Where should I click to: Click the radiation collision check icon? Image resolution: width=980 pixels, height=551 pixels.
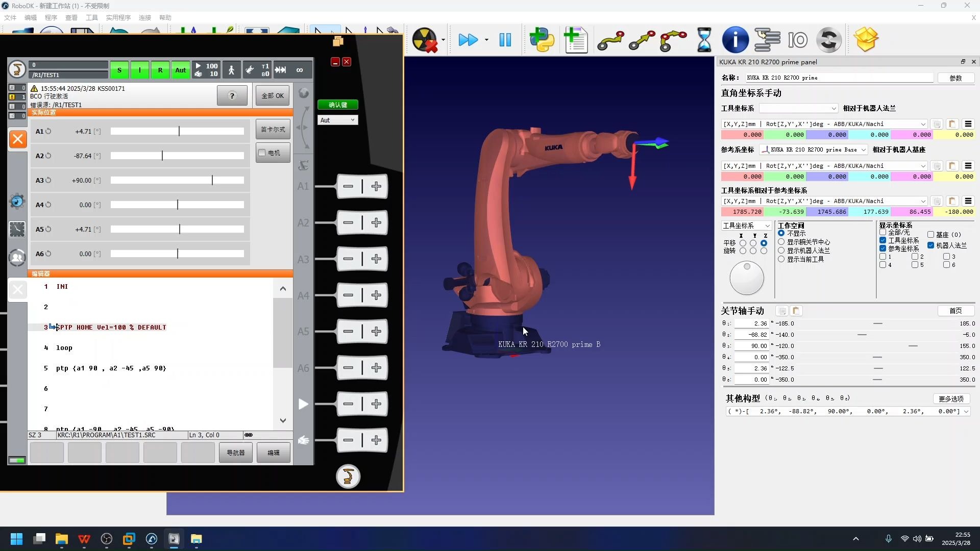(x=425, y=40)
